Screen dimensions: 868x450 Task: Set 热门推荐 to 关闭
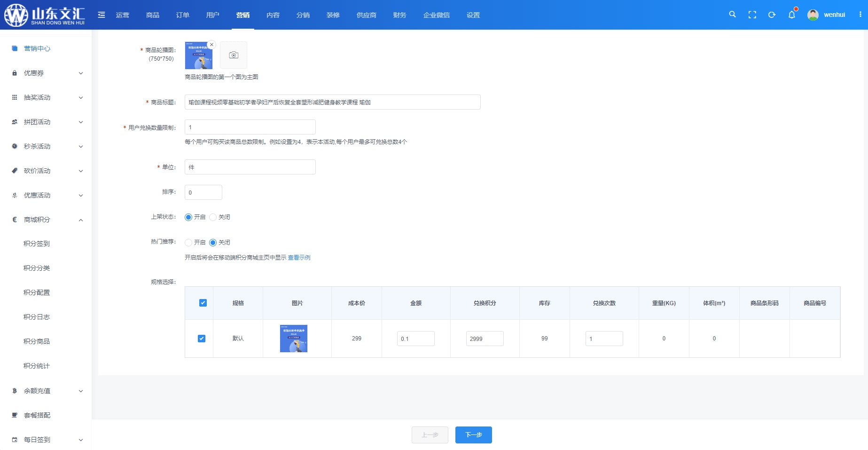click(213, 243)
